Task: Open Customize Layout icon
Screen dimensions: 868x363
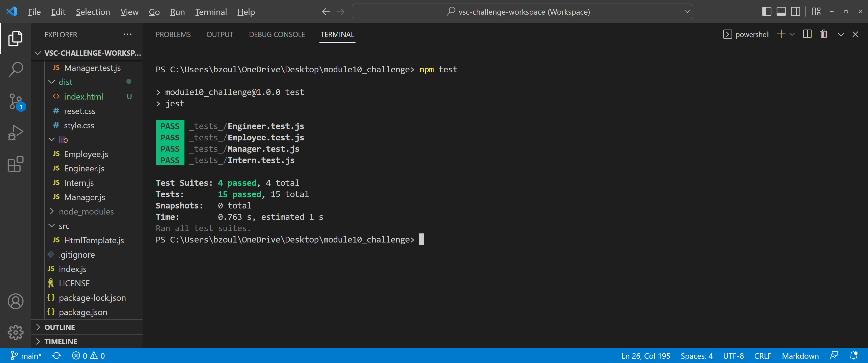Action: (x=816, y=12)
